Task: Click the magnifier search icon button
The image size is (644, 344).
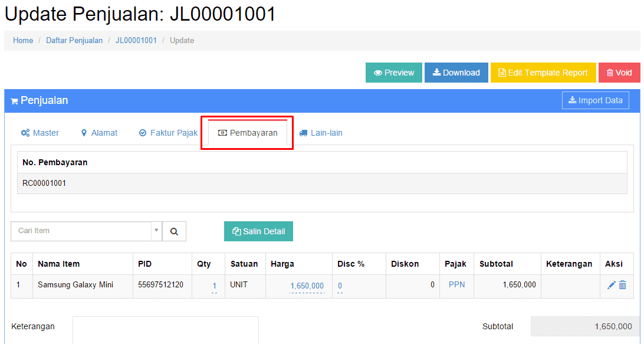Action: click(x=174, y=231)
